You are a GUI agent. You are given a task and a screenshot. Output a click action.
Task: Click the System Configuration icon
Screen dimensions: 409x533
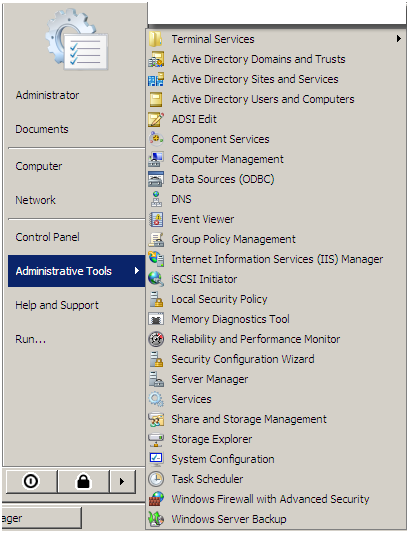(x=156, y=459)
